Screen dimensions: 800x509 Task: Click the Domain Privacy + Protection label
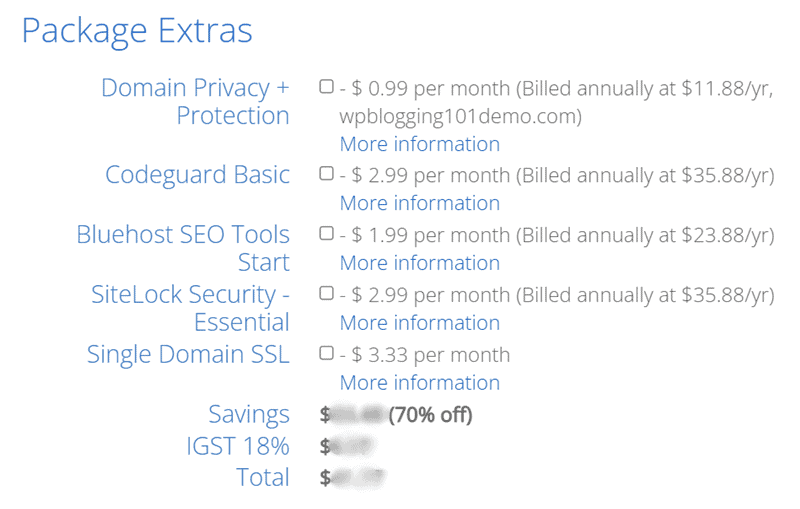(x=195, y=101)
